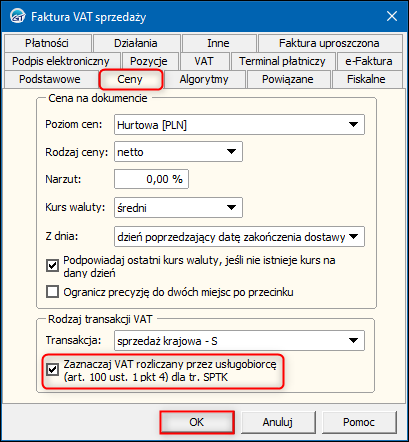Select the Ceny tab

pos(130,79)
